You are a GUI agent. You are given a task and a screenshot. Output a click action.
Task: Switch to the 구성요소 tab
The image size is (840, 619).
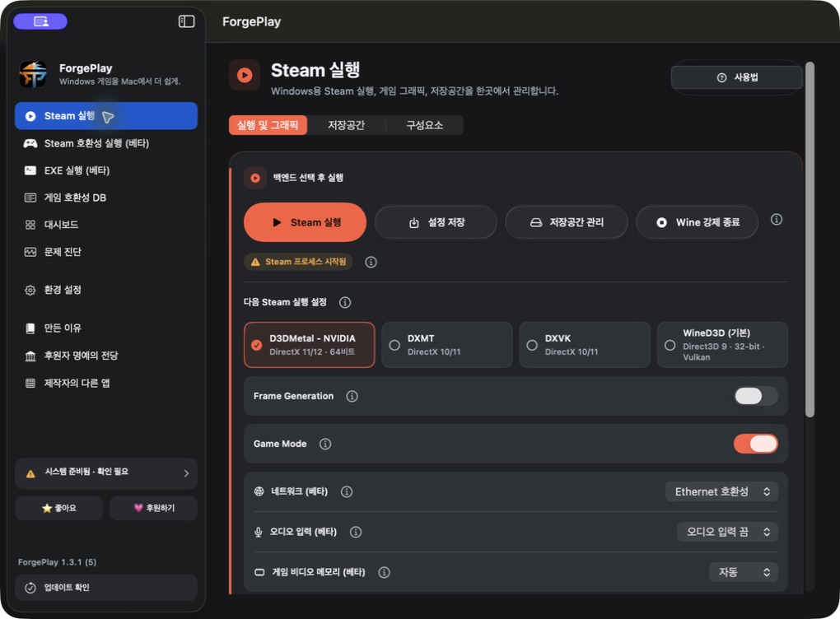[424, 125]
